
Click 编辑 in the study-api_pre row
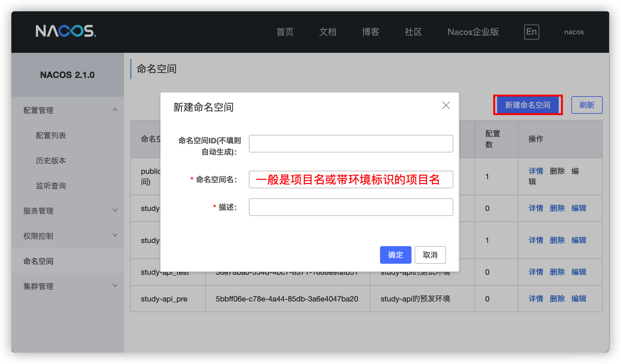[x=579, y=299]
